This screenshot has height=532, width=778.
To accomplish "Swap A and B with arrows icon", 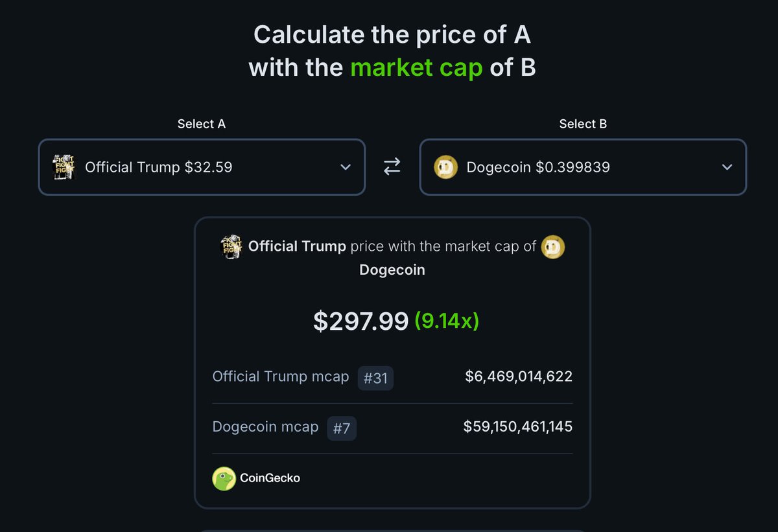I will (392, 167).
